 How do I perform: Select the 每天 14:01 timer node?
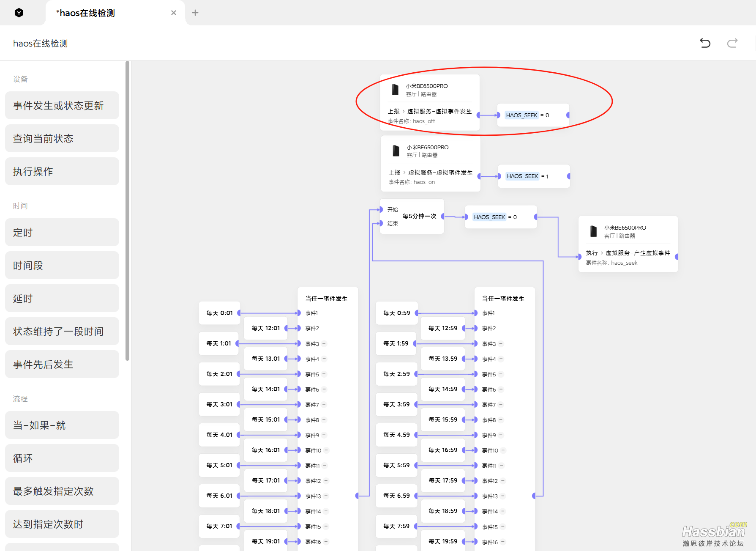coord(266,389)
